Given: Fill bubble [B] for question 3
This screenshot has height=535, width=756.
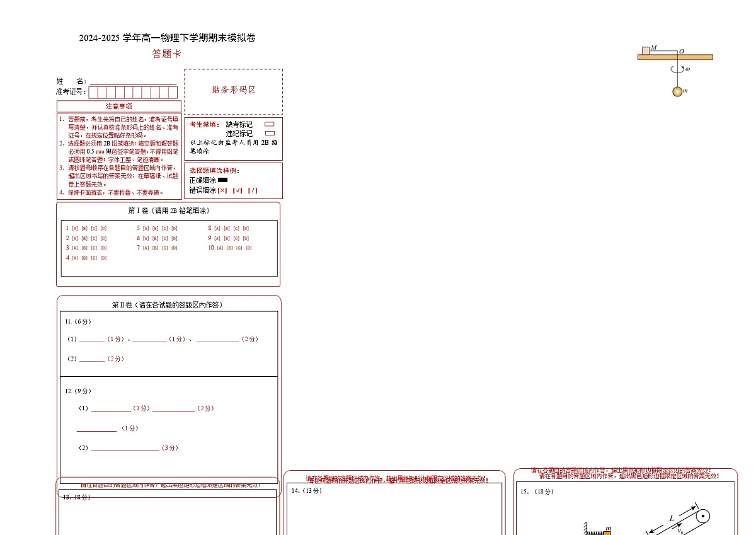Looking at the screenshot, I should pyautogui.click(x=84, y=248).
